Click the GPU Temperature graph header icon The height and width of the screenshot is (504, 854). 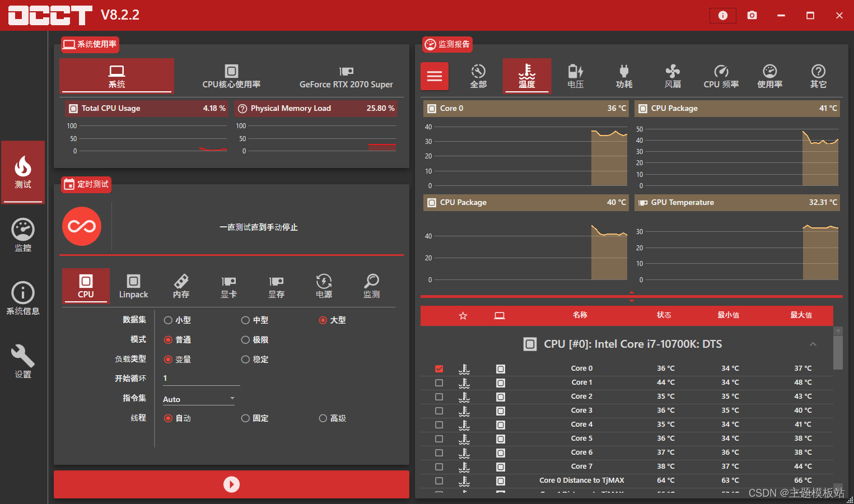coord(643,203)
